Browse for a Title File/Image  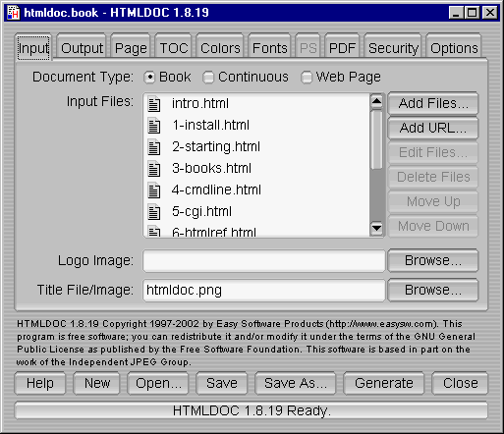coord(433,290)
